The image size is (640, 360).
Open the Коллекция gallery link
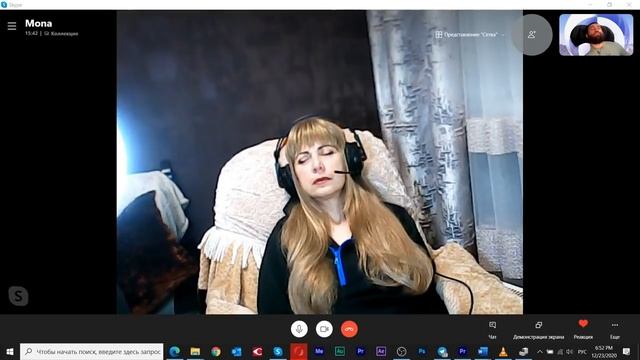pyautogui.click(x=61, y=33)
